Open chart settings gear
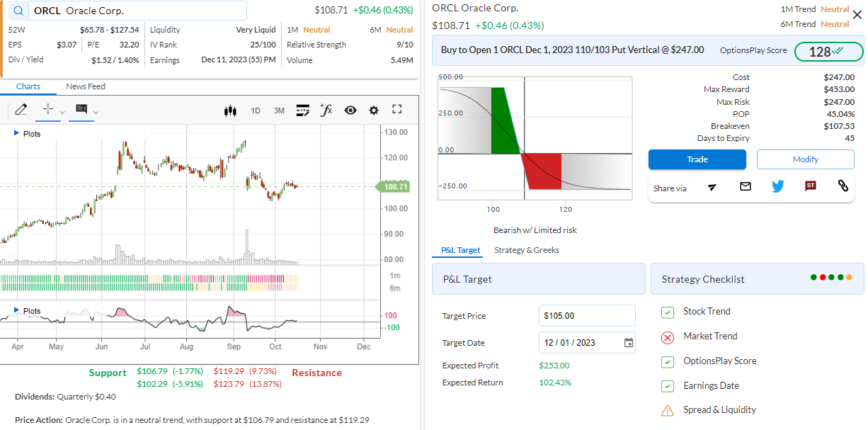868x430 pixels. [374, 111]
